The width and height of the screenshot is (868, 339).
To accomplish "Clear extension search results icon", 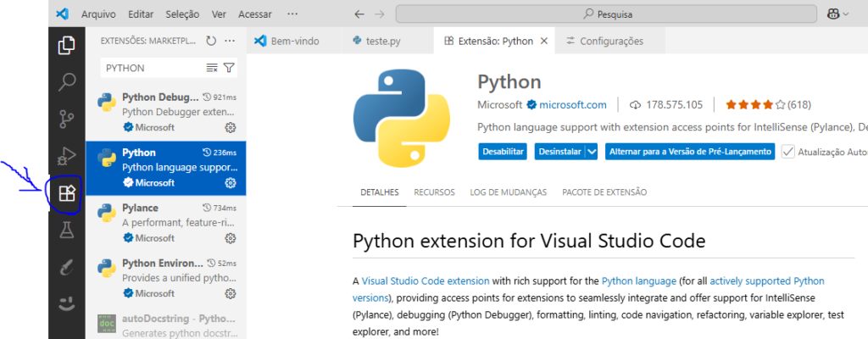I will click(x=212, y=68).
